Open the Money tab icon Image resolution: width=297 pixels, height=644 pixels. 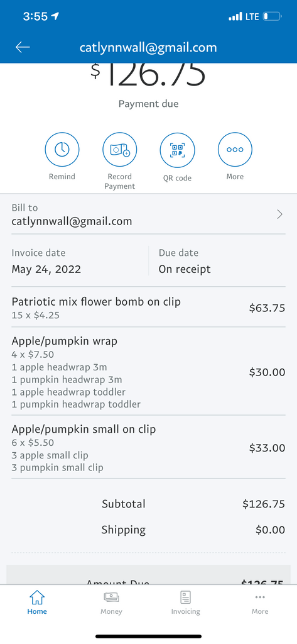[x=111, y=597]
